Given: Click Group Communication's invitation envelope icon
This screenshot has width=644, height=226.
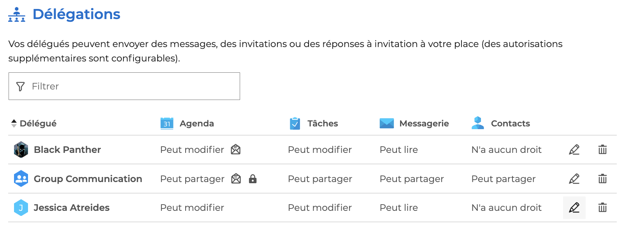Looking at the screenshot, I should pyautogui.click(x=236, y=179).
